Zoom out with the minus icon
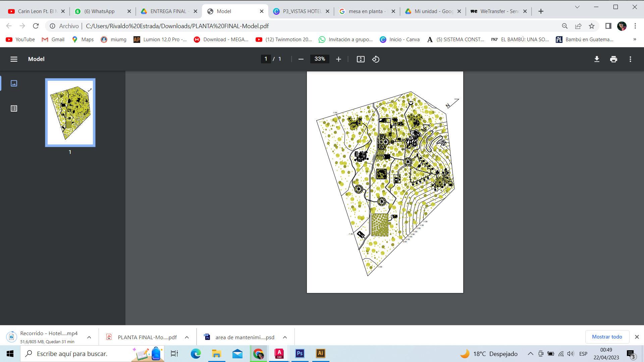The width and height of the screenshot is (644, 362). pos(301,59)
